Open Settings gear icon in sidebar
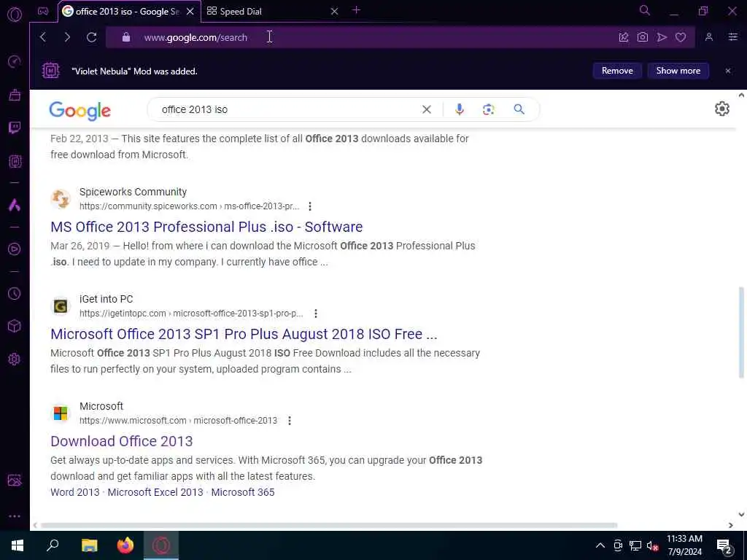 (15, 359)
